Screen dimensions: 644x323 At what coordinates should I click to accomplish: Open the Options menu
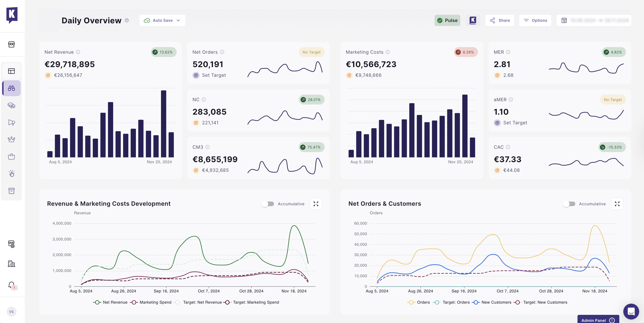[535, 20]
